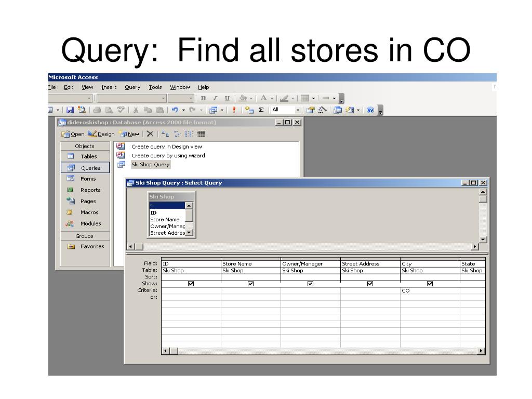Viewport: 532px width, 399px height.
Task: Uncheck Show box for Street Address column
Action: 370,284
